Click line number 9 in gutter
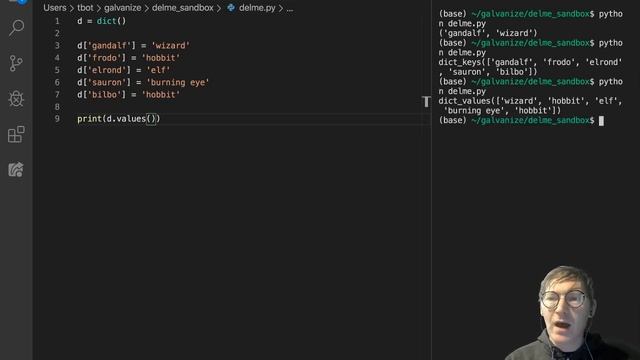Image resolution: width=640 pixels, height=360 pixels. 57,119
